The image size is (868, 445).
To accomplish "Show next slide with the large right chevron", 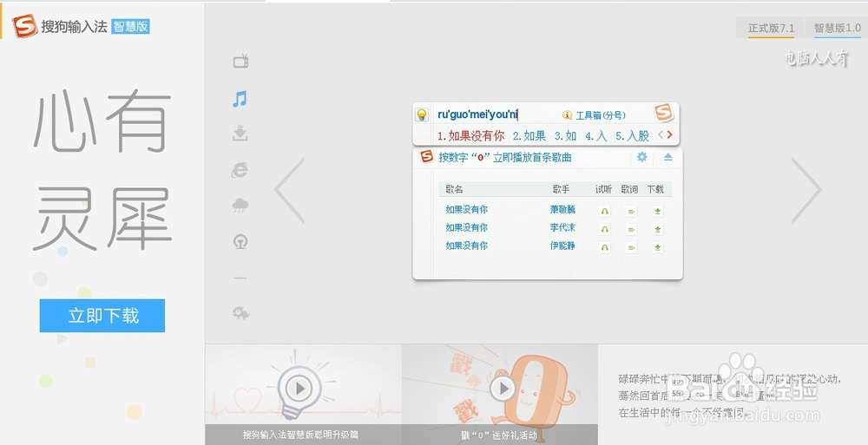I will tap(806, 190).
